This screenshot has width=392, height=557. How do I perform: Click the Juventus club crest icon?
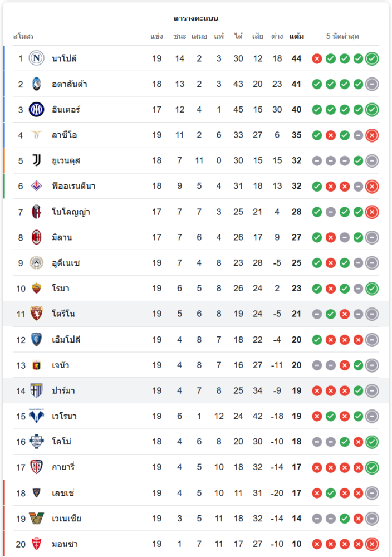click(36, 161)
